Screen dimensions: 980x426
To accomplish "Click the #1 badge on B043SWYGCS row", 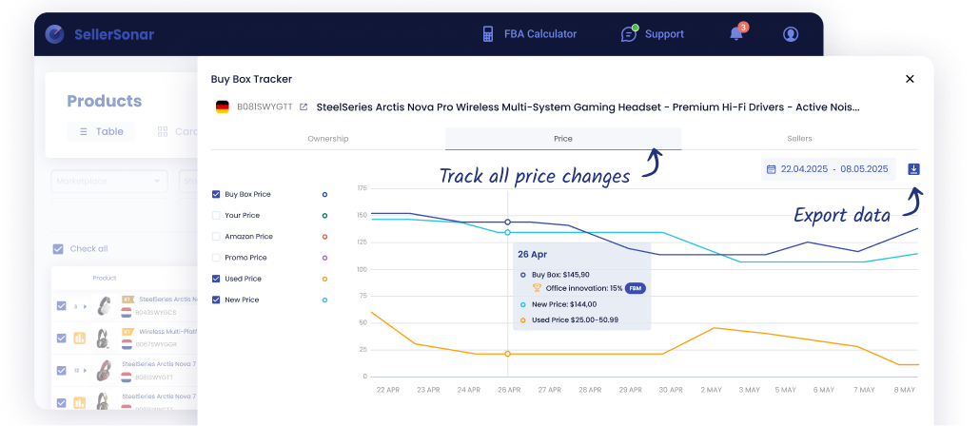I will point(127,300).
